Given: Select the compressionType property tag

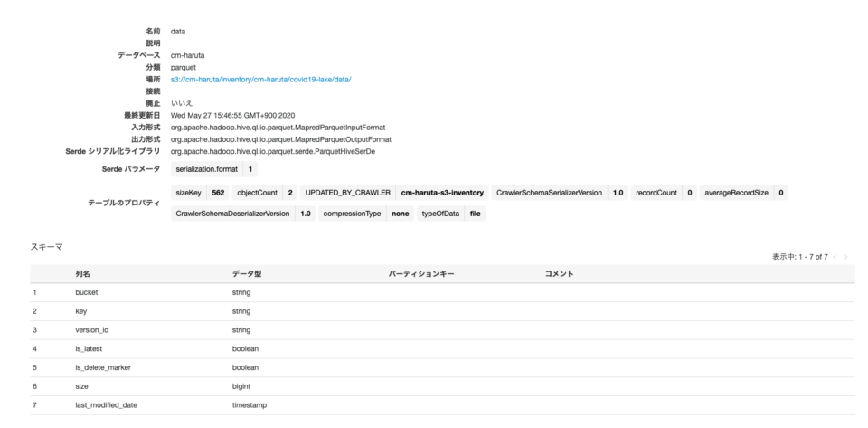Looking at the screenshot, I should point(366,214).
